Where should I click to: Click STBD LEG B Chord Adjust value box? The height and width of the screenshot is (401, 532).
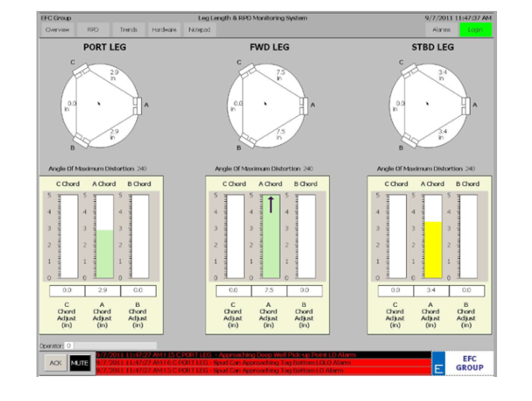[467, 291]
